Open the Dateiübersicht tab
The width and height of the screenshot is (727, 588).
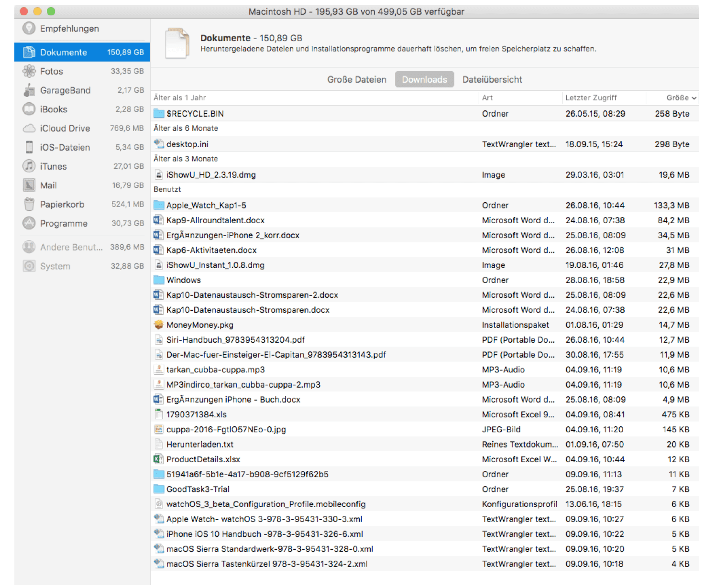point(492,79)
